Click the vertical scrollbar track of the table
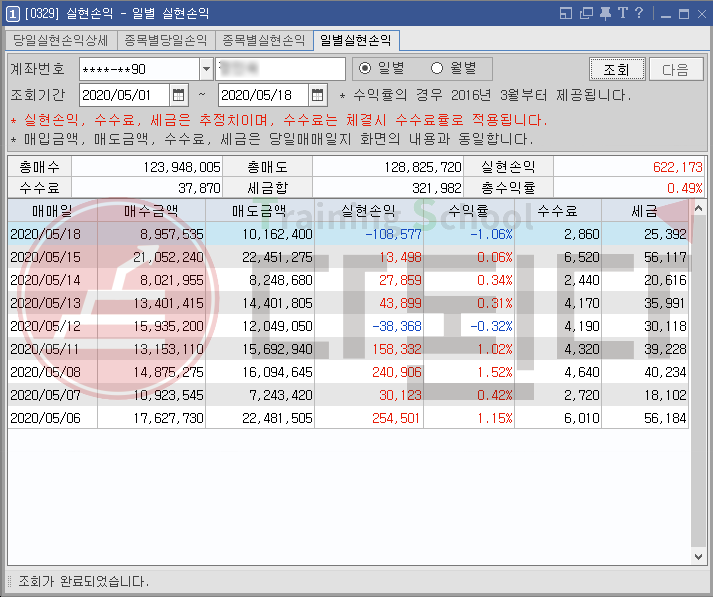This screenshot has width=713, height=597. pyautogui.click(x=698, y=382)
